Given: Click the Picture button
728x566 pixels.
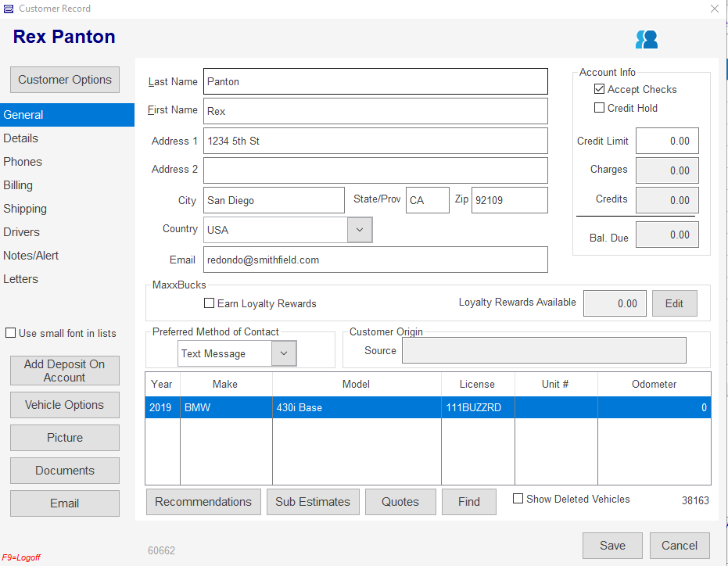Looking at the screenshot, I should 65,437.
